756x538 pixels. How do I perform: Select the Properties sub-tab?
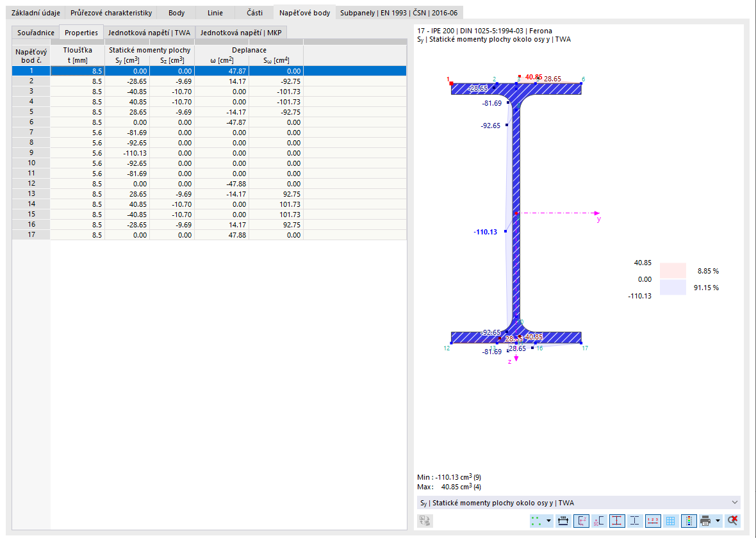click(x=81, y=32)
